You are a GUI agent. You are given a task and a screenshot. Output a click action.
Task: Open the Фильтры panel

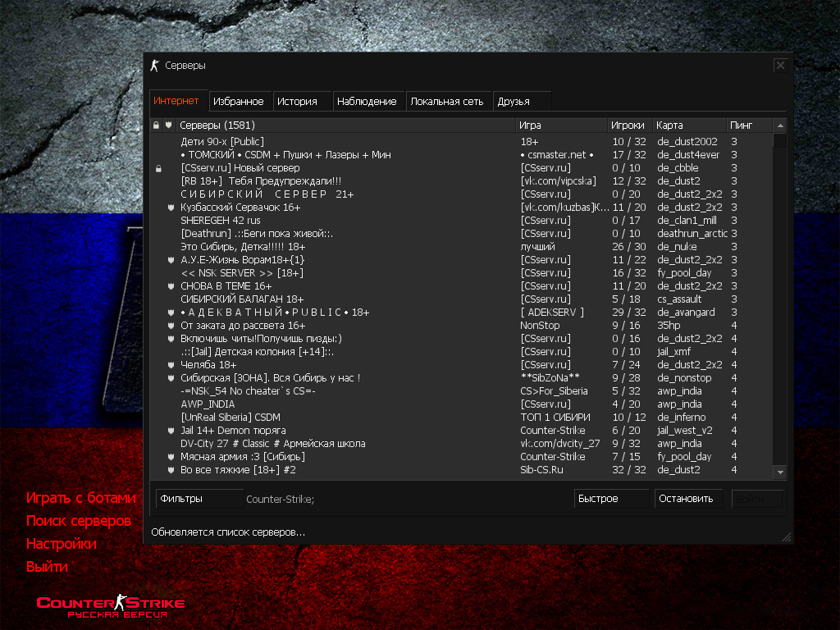coord(199,499)
